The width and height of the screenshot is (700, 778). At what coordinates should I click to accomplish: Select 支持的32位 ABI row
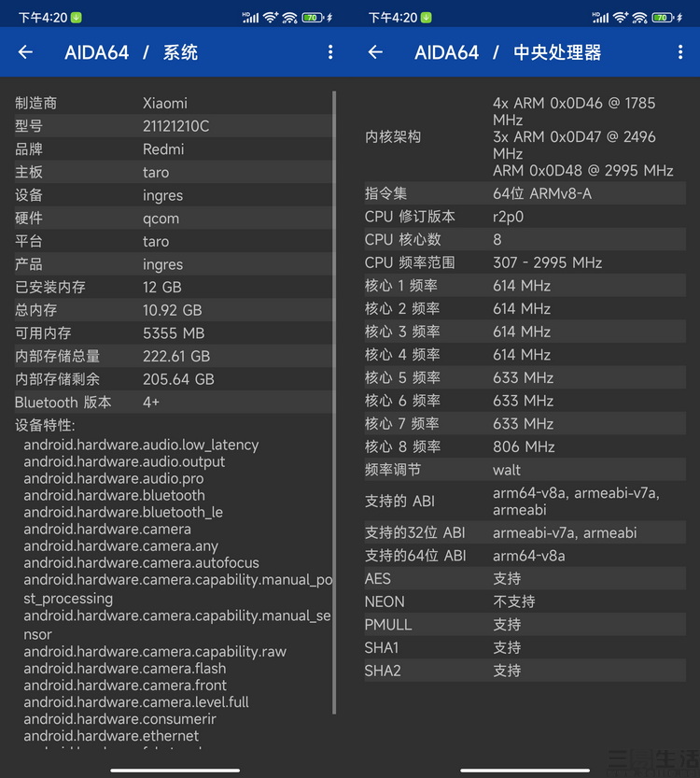point(525,533)
